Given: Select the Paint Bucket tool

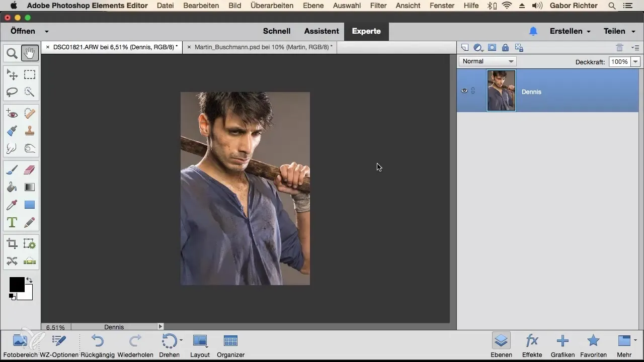Looking at the screenshot, I should (12, 188).
